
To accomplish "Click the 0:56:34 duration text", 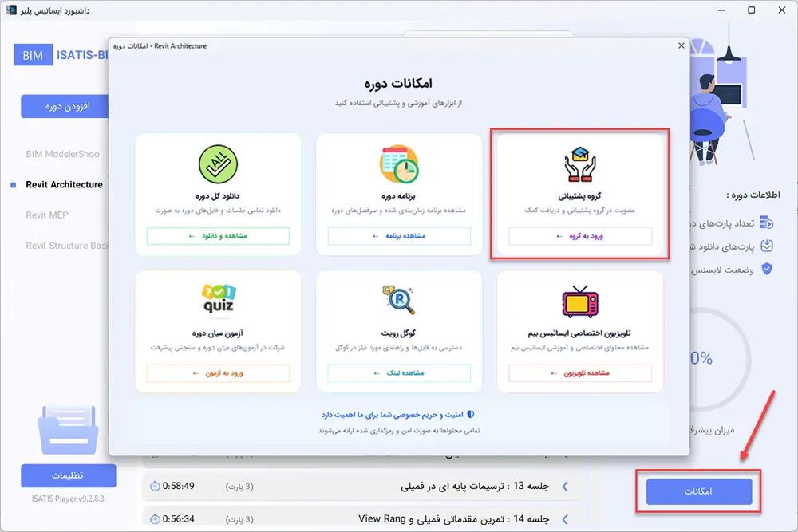I will tap(179, 519).
